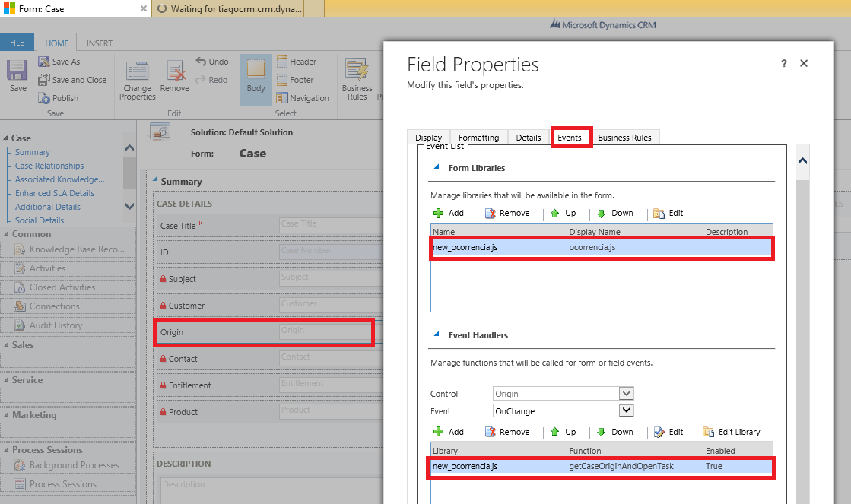The image size is (851, 504).
Task: Click Edit Library in Event Handlers
Action: tap(731, 432)
